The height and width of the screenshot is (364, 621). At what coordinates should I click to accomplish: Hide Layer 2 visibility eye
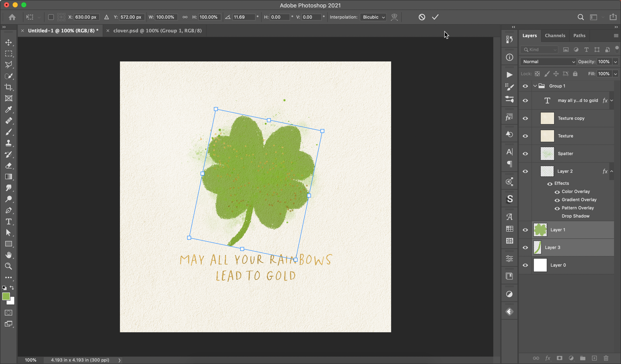[525, 171]
